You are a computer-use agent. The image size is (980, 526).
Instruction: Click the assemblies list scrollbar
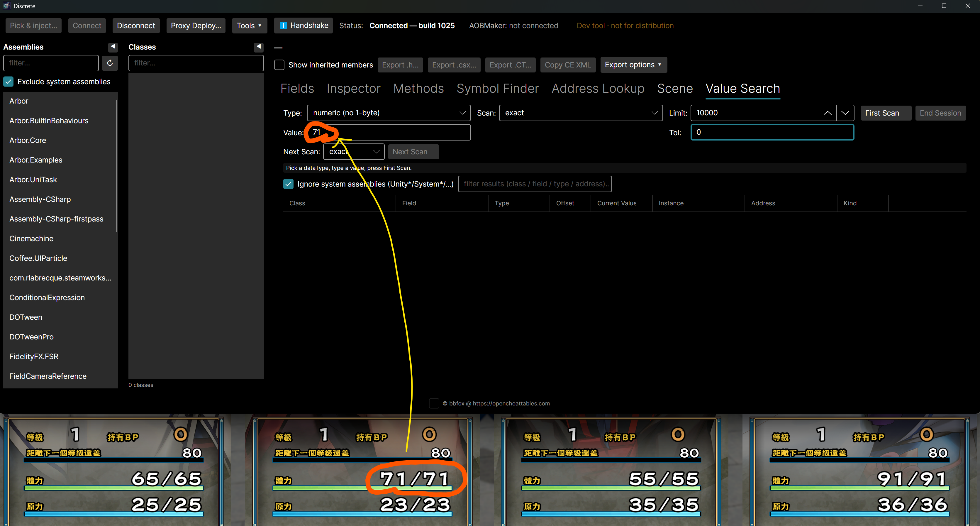116,165
